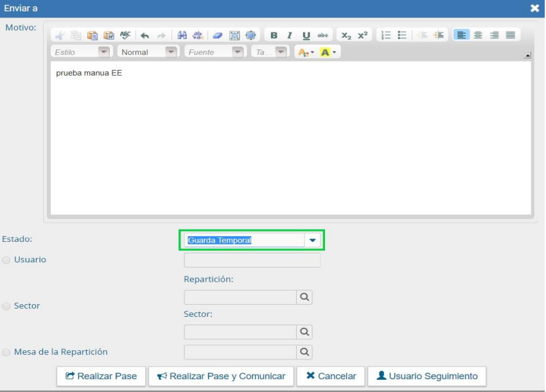
Task: Open the Estado dropdown list
Action: [313, 240]
